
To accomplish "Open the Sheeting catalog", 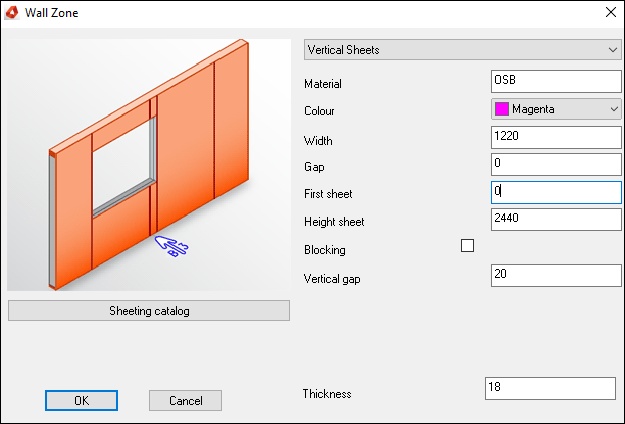I will coord(149,310).
